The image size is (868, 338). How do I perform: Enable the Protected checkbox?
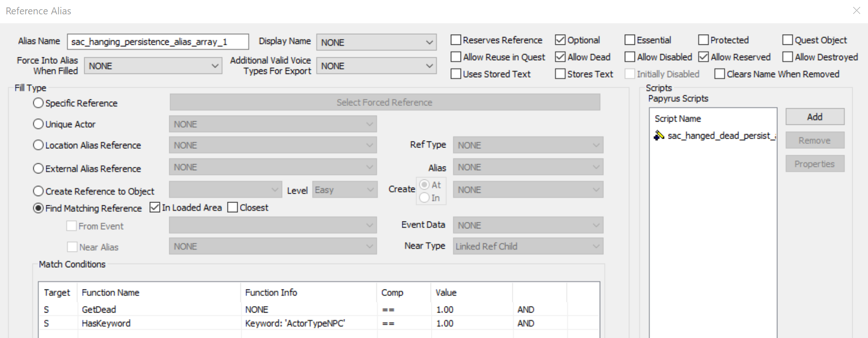pyautogui.click(x=703, y=40)
